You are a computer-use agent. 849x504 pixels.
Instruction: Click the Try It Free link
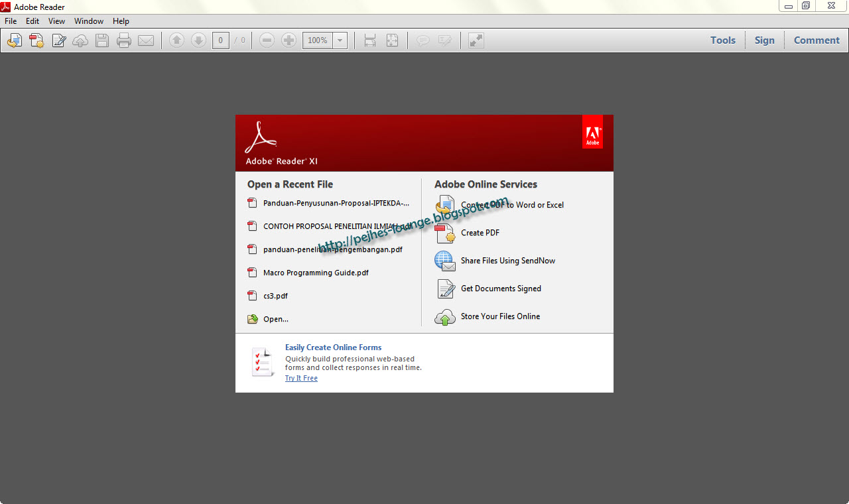coord(302,378)
